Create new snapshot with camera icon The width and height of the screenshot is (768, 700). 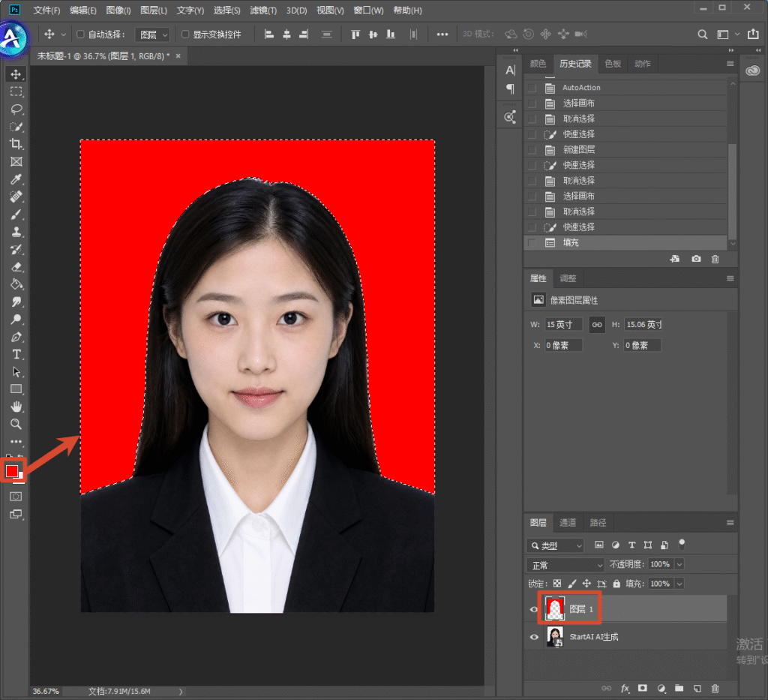[696, 259]
